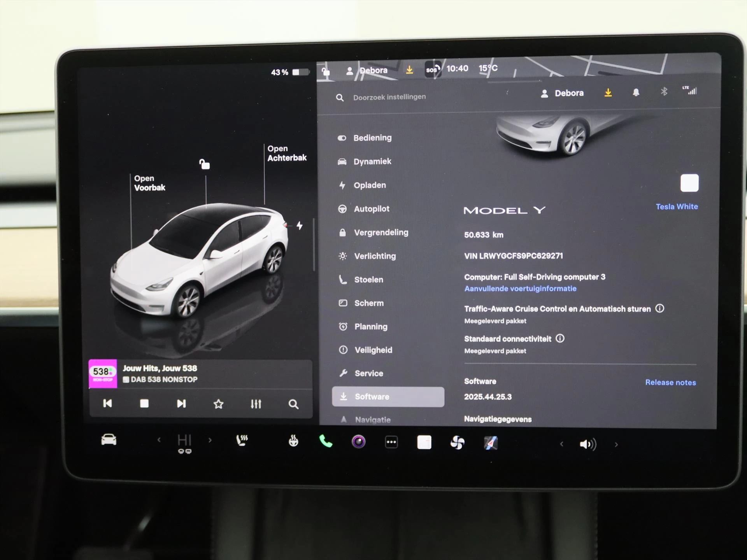Image resolution: width=747 pixels, height=560 pixels.
Task: Toggle the car lock icon above vehicle
Action: click(x=205, y=164)
